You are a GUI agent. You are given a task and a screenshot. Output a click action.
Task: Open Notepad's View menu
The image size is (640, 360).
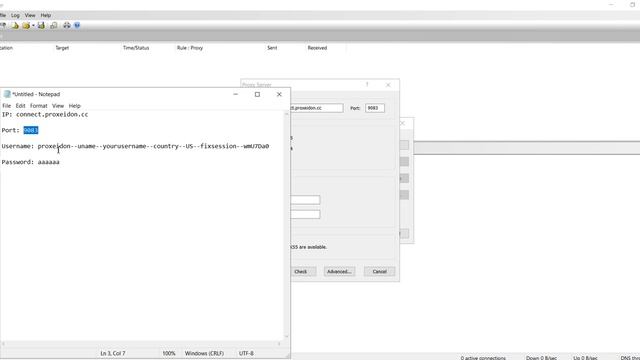(x=58, y=106)
